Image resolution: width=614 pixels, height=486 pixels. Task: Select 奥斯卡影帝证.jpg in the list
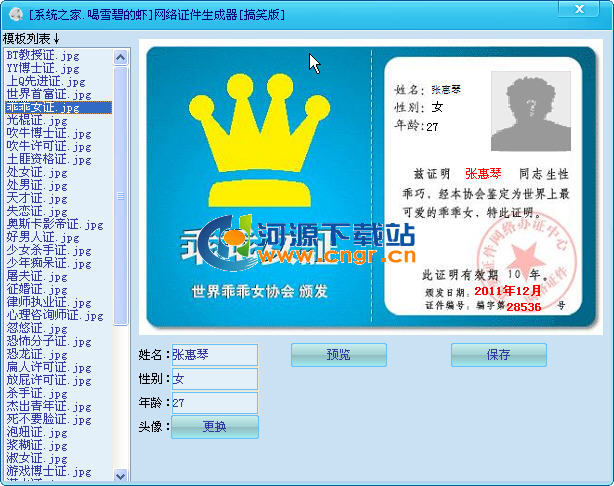pyautogui.click(x=54, y=224)
